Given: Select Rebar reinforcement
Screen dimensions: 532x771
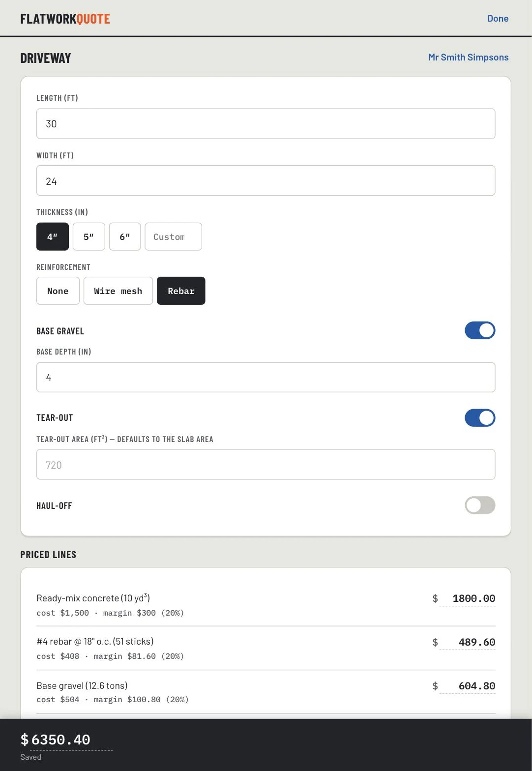Looking at the screenshot, I should (x=181, y=291).
